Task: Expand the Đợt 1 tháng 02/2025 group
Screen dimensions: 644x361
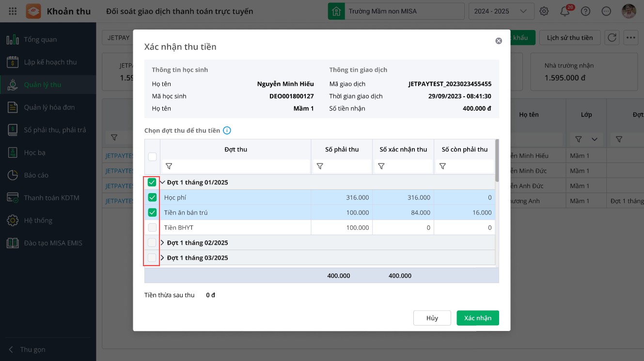Action: 162,242
